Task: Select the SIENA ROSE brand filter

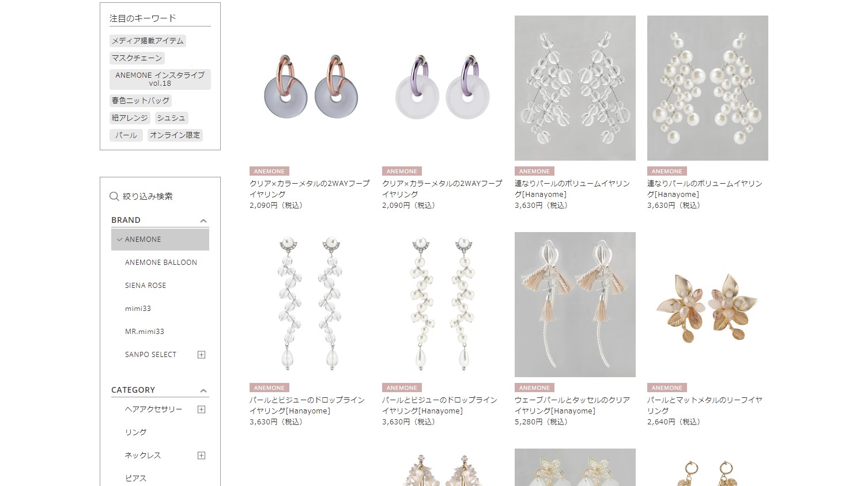Action: [x=145, y=286]
